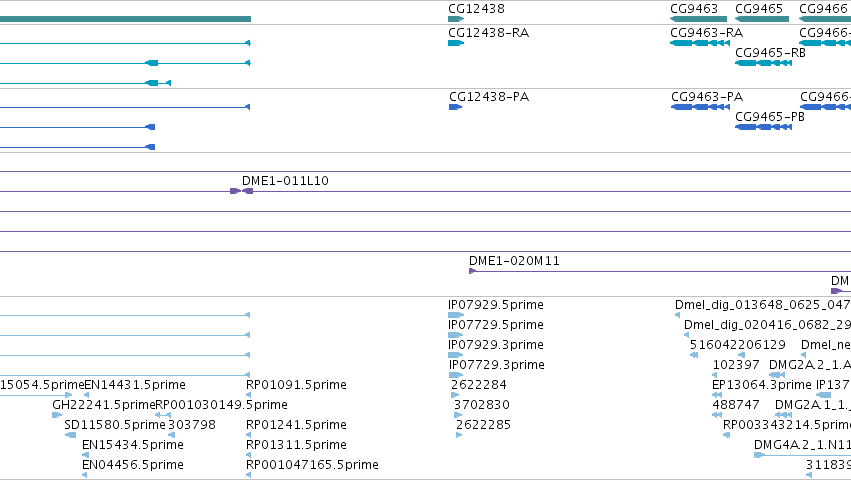Click the IP07929.5prime EST arrow glyph

pyautogui.click(x=456, y=315)
